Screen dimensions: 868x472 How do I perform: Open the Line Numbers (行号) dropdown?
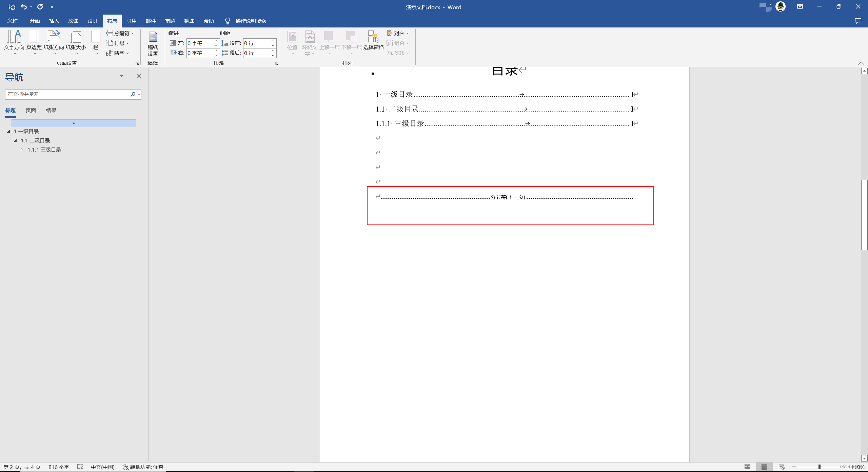(x=118, y=43)
